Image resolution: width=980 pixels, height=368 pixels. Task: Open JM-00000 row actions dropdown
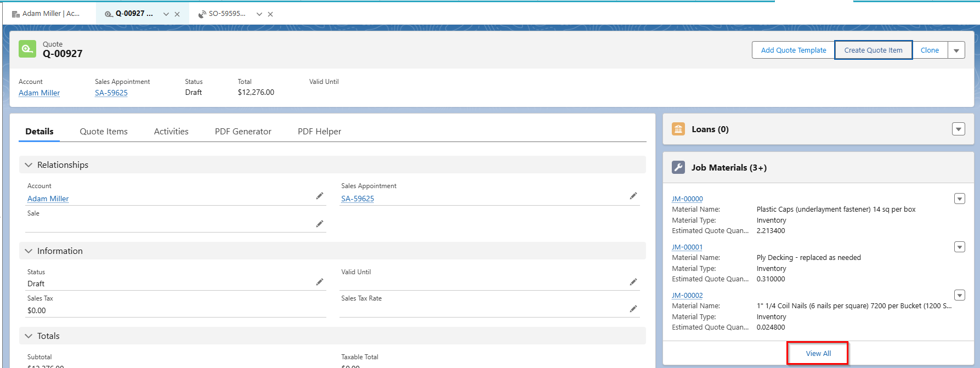(x=960, y=199)
